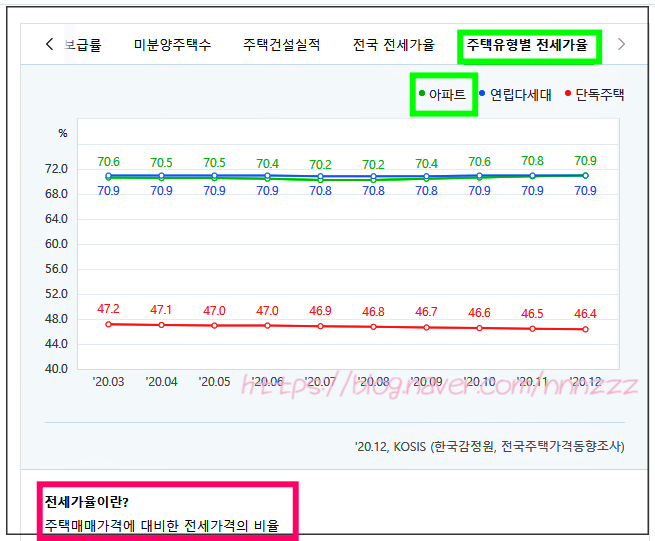Select blue data point for '20.07
The width and height of the screenshot is (655, 541).
click(x=320, y=176)
